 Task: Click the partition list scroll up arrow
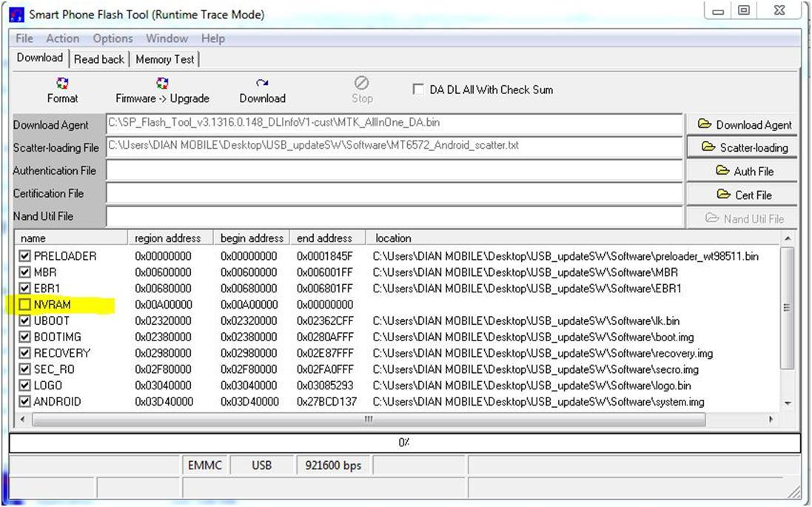tap(788, 238)
